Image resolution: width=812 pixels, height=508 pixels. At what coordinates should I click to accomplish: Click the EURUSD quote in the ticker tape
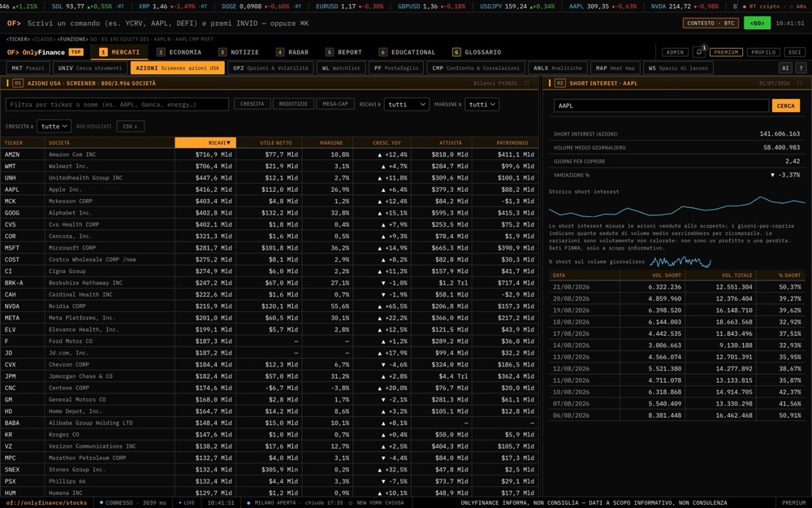pyautogui.click(x=349, y=7)
